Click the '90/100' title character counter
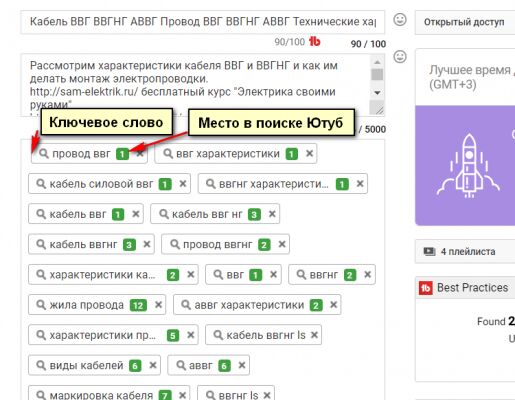This screenshot has width=515, height=400. 289,42
